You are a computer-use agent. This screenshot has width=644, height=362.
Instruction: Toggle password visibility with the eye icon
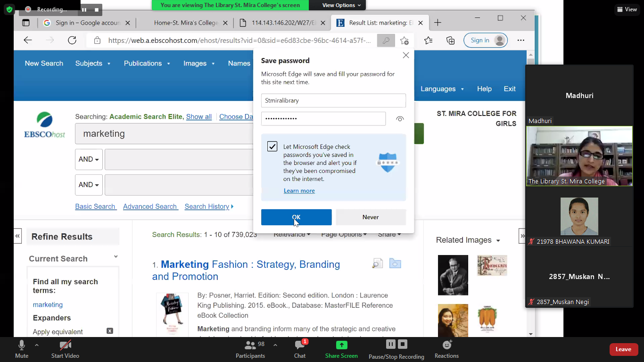click(x=400, y=119)
